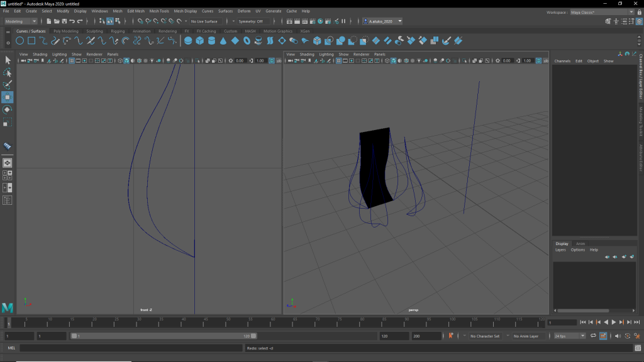Viewport: 644px width, 362px height.
Task: Create a NURBS sphere from the shelf
Action: 188,41
